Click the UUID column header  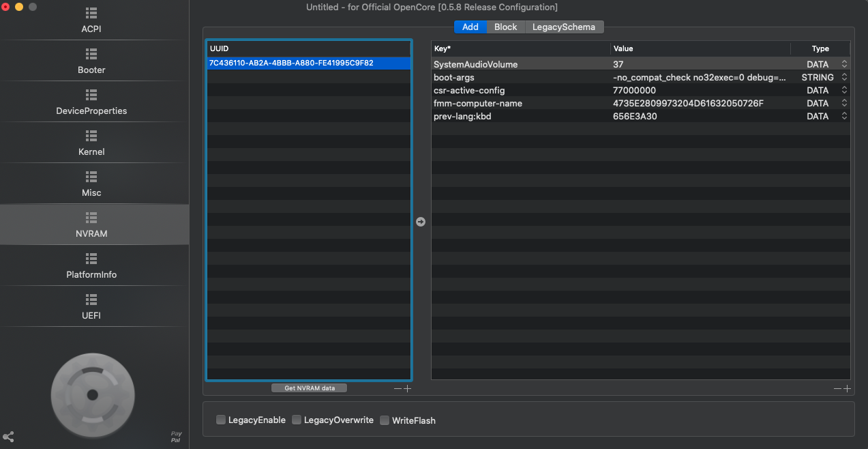point(309,48)
